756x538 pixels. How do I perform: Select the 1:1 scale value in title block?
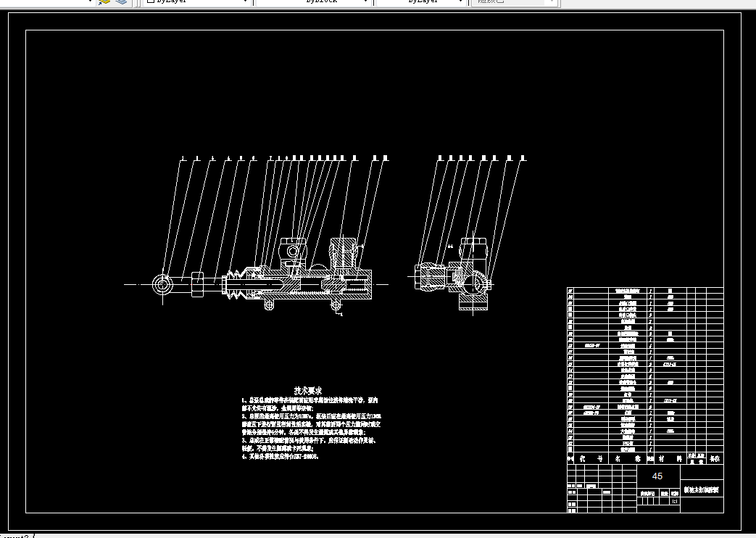click(675, 501)
